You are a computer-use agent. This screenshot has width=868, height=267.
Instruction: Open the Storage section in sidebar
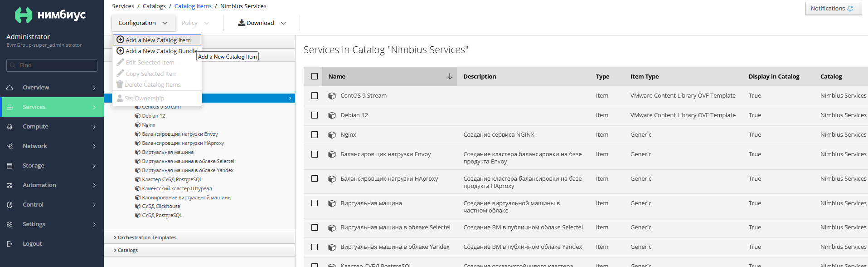point(52,166)
